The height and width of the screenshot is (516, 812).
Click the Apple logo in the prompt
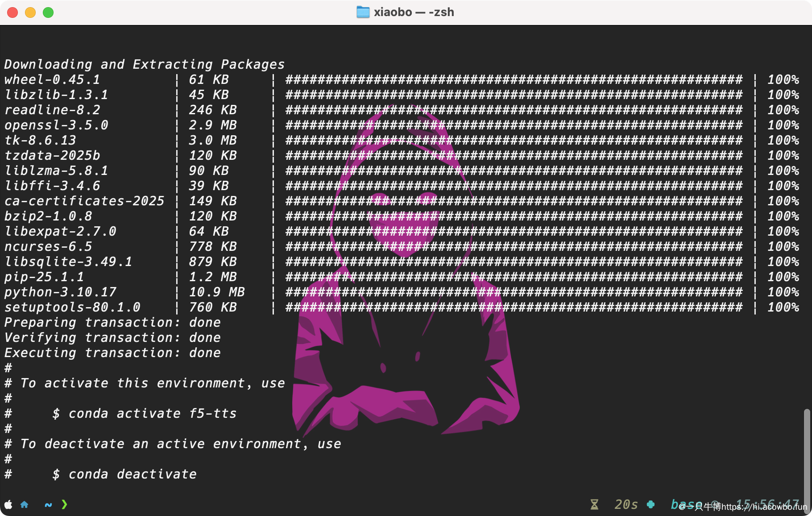8,504
